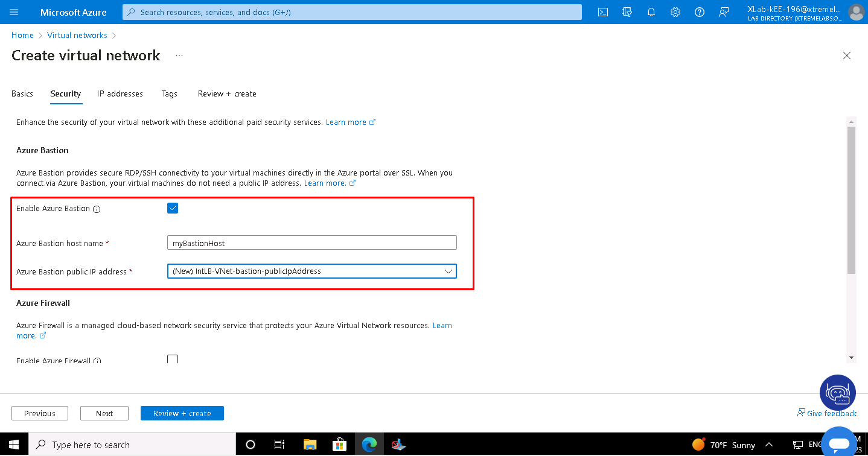Uncheck the Enable Azure Bastion checkbox
This screenshot has height=456, width=868.
[173, 207]
